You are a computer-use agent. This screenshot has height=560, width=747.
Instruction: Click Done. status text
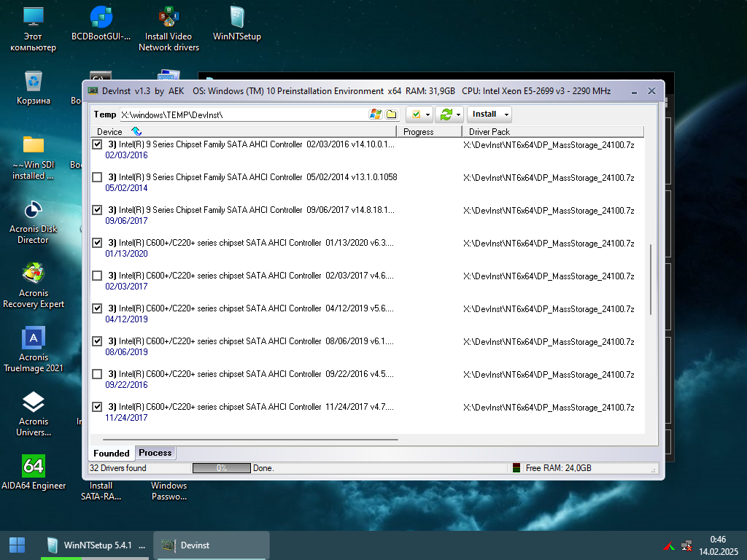[x=263, y=468]
